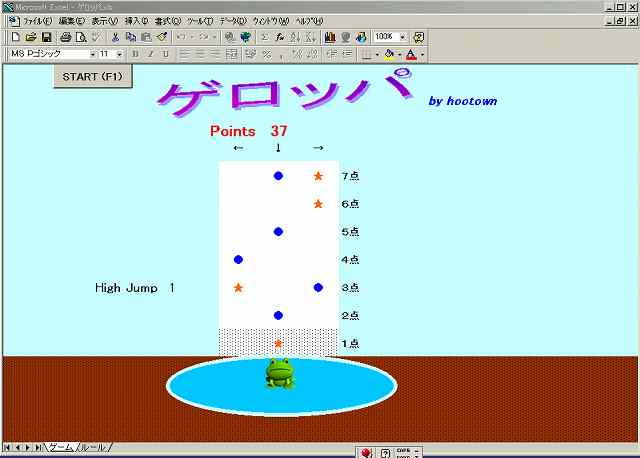Click the Format Painter brush icon
This screenshot has width=640, height=458.
161,37
